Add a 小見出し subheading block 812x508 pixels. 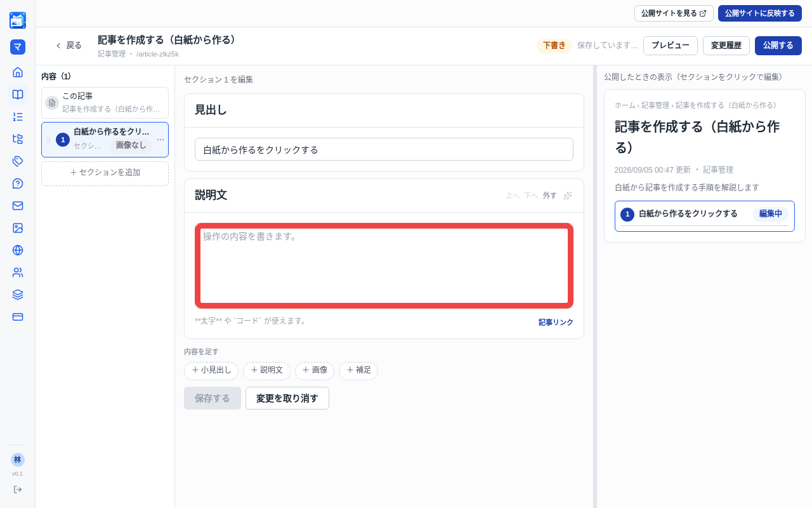coord(211,371)
